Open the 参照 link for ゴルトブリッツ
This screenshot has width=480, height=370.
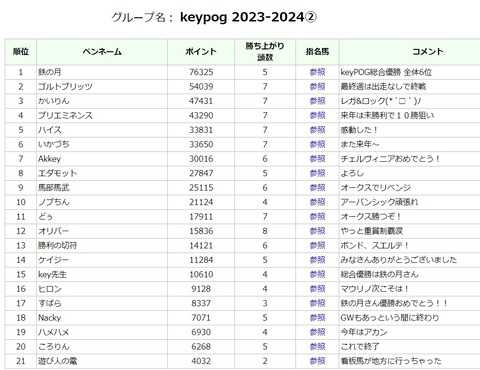click(x=317, y=86)
